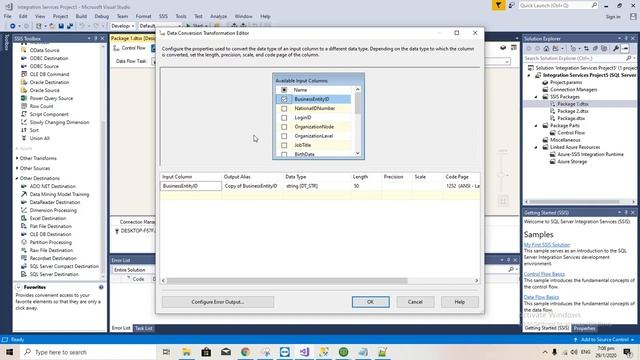
Task: Check the LoginID column checkbox
Action: [x=284, y=118]
